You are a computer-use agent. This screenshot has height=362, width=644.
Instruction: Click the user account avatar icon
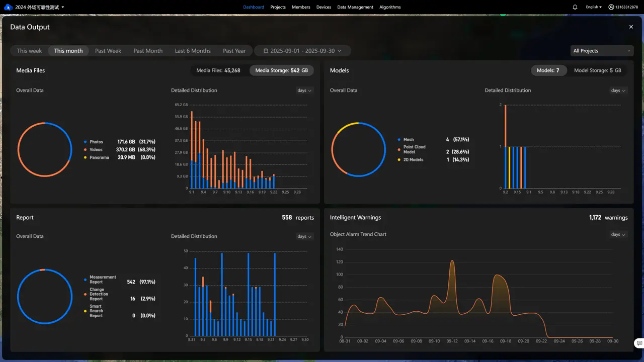pos(611,7)
